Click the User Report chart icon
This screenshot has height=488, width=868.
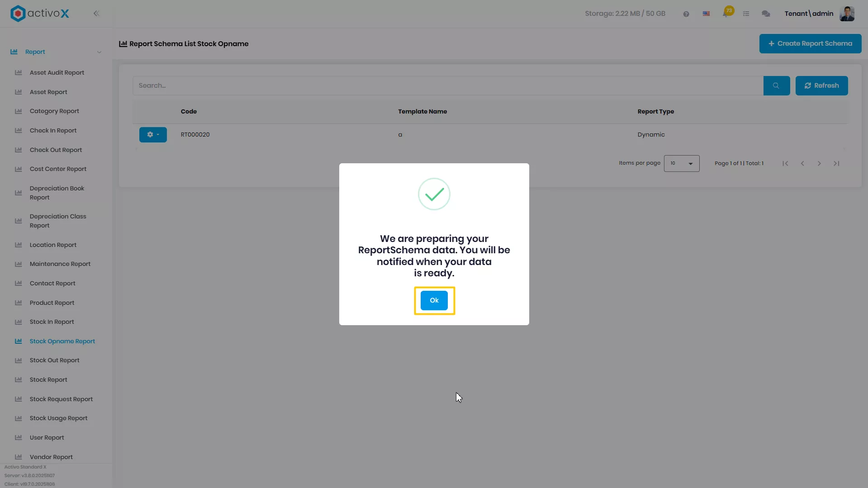(x=19, y=438)
